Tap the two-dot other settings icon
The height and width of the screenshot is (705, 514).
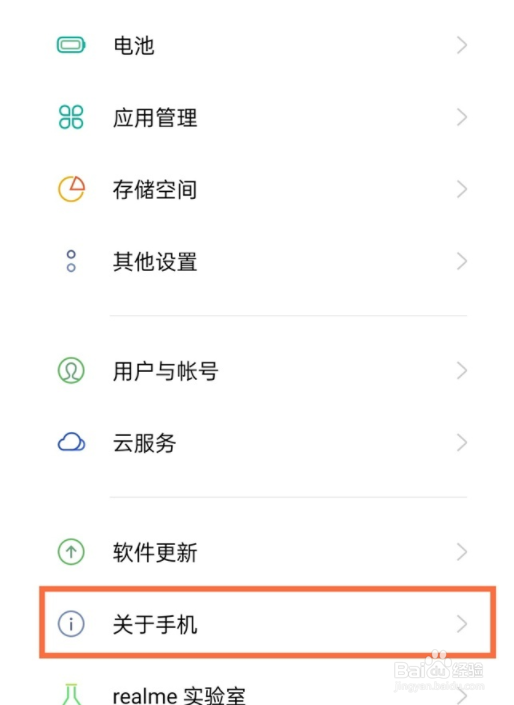click(71, 261)
